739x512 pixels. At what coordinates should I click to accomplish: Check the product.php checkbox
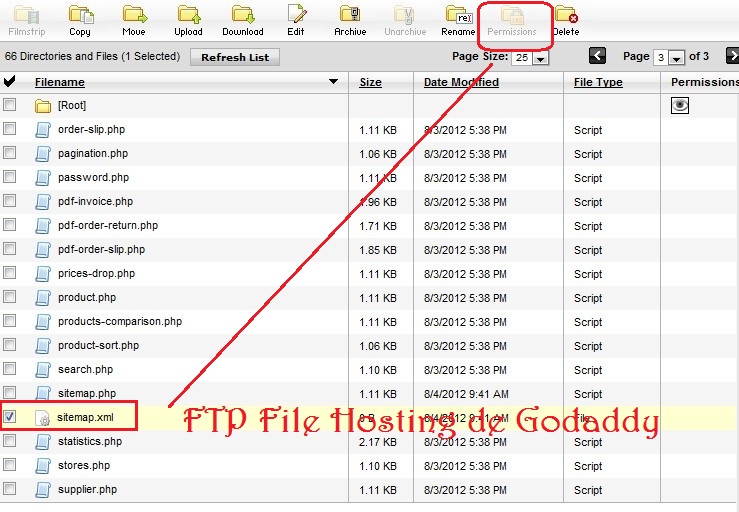pos(9,296)
